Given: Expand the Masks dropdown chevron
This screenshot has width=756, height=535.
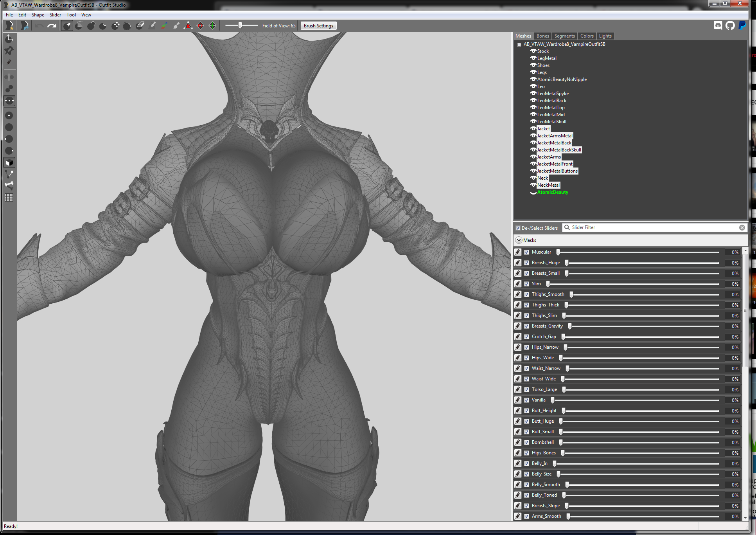Looking at the screenshot, I should 519,240.
